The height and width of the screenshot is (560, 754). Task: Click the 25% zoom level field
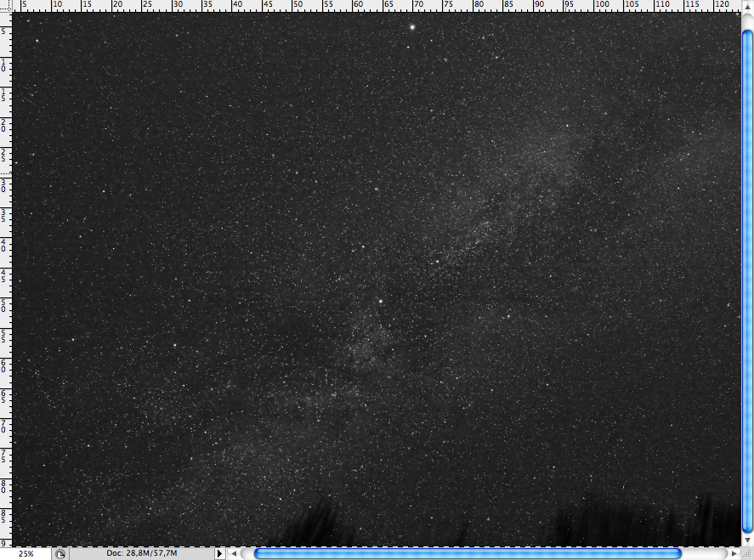(x=26, y=553)
